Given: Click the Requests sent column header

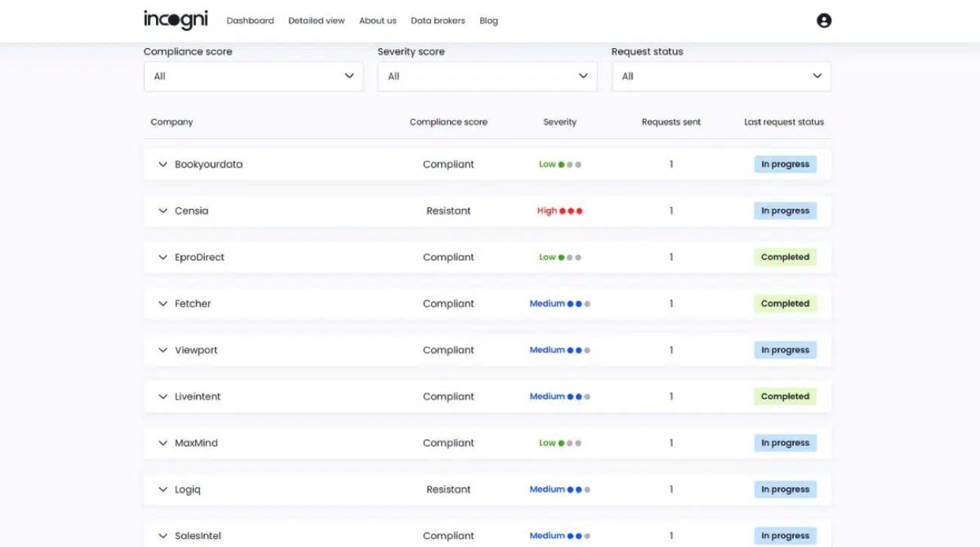Looking at the screenshot, I should [671, 122].
